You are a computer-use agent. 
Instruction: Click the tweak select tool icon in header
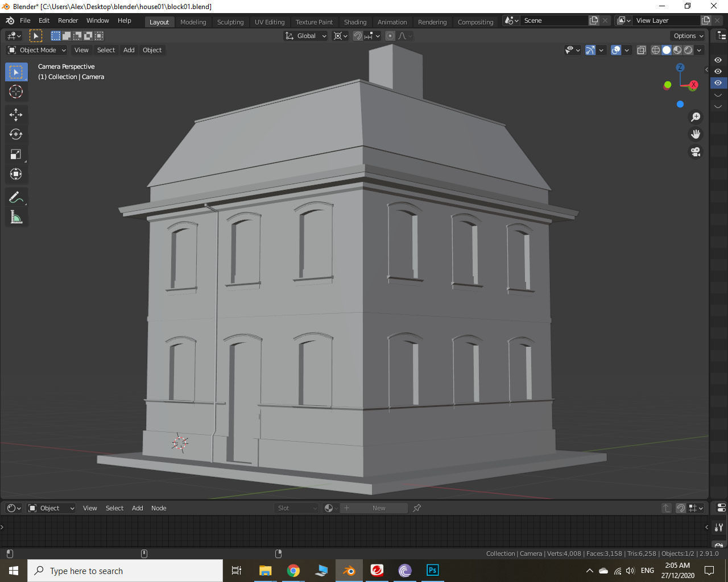point(35,36)
